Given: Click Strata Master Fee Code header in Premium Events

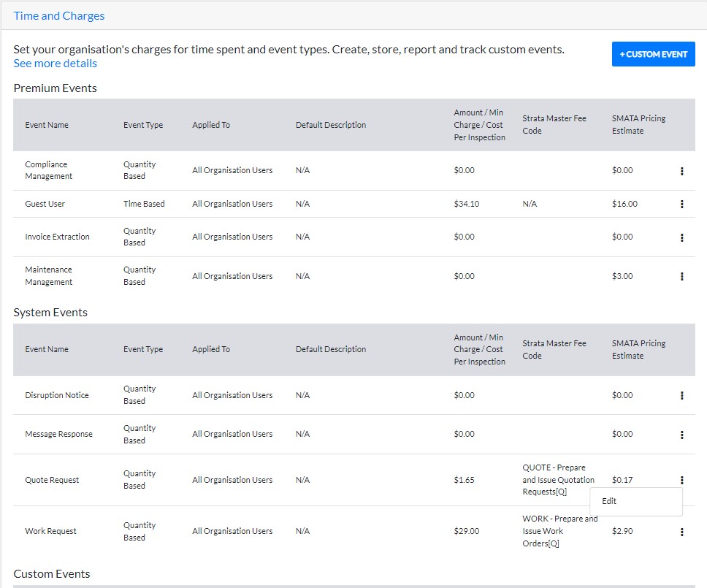Looking at the screenshot, I should (554, 124).
